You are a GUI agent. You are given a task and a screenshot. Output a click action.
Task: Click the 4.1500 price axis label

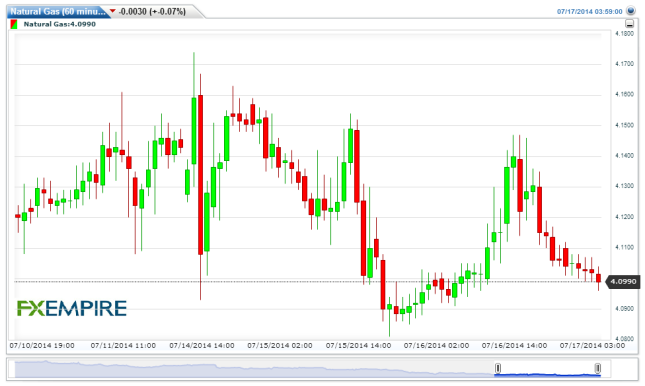click(x=624, y=125)
